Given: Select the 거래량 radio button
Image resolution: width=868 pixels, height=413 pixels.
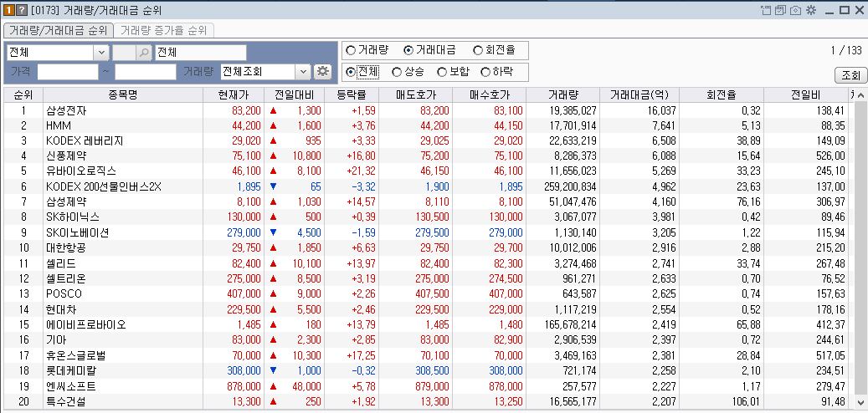Looking at the screenshot, I should pyautogui.click(x=351, y=50).
